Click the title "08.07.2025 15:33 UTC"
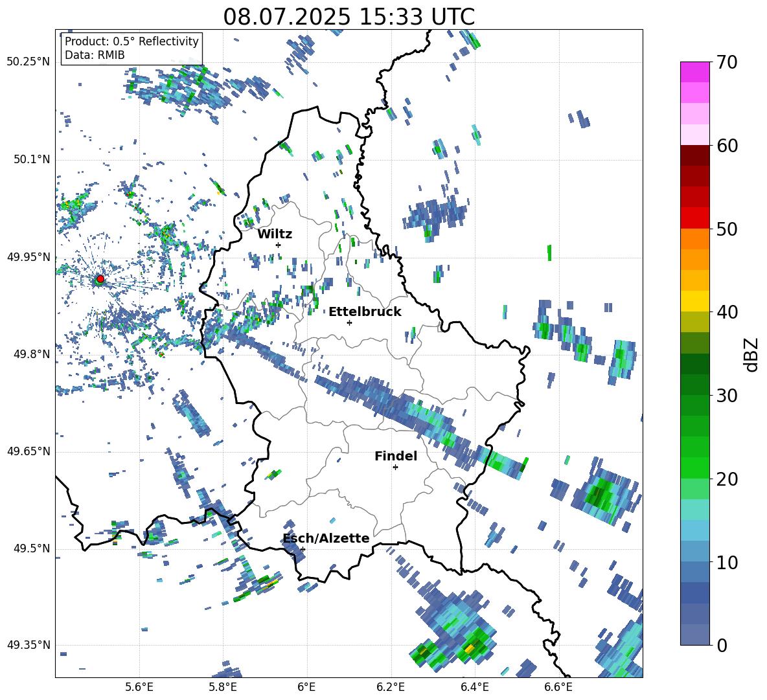 pyautogui.click(x=349, y=17)
